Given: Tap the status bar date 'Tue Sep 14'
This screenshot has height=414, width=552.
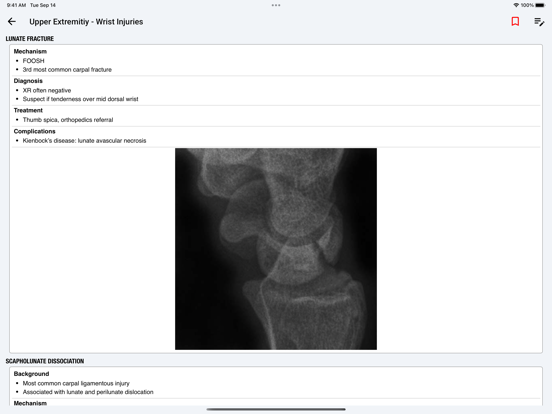Looking at the screenshot, I should coord(43,5).
